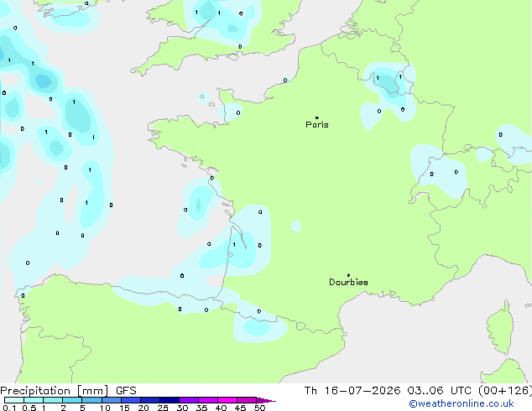Select the 35–40 mm violet legend swatch

(208, 400)
